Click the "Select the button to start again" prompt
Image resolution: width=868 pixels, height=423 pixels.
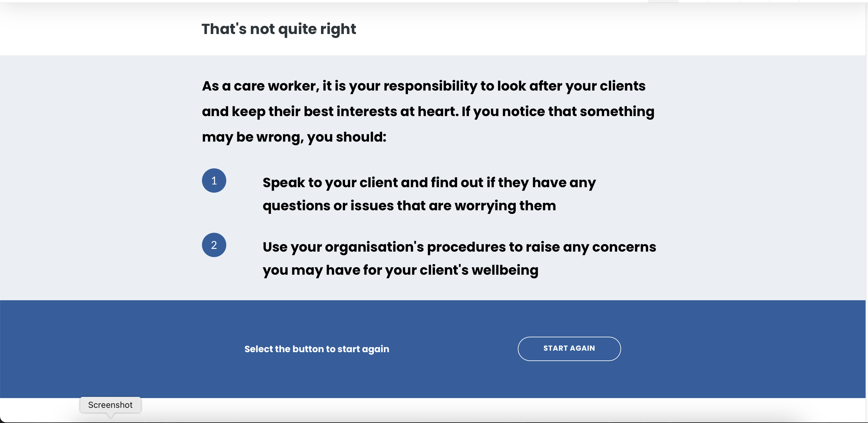316,349
